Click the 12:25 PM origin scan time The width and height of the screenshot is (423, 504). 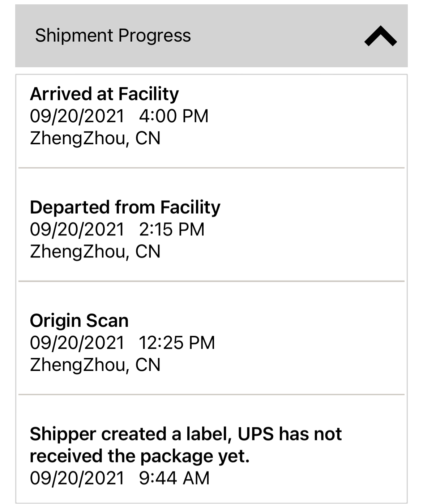[177, 342]
